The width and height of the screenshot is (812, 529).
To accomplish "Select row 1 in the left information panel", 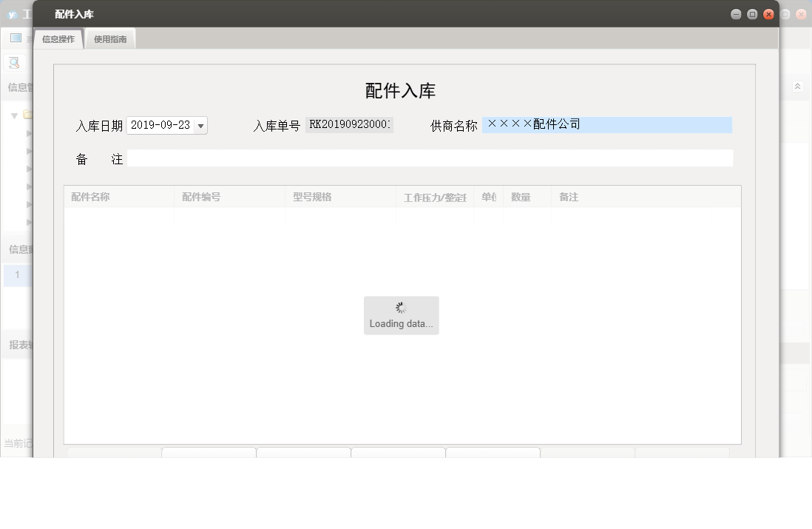I will (17, 274).
